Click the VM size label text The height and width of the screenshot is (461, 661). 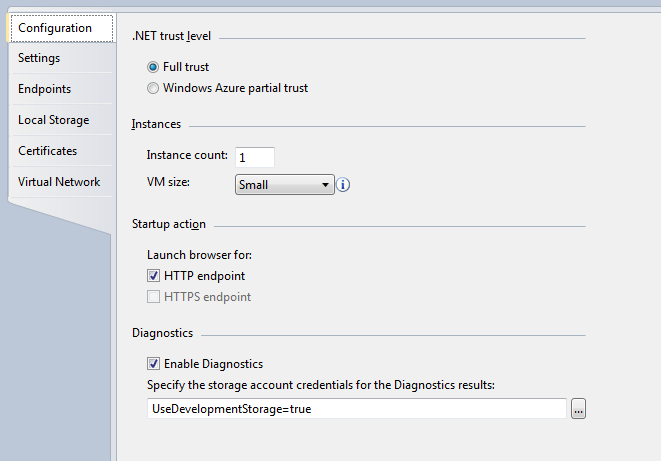click(x=169, y=183)
